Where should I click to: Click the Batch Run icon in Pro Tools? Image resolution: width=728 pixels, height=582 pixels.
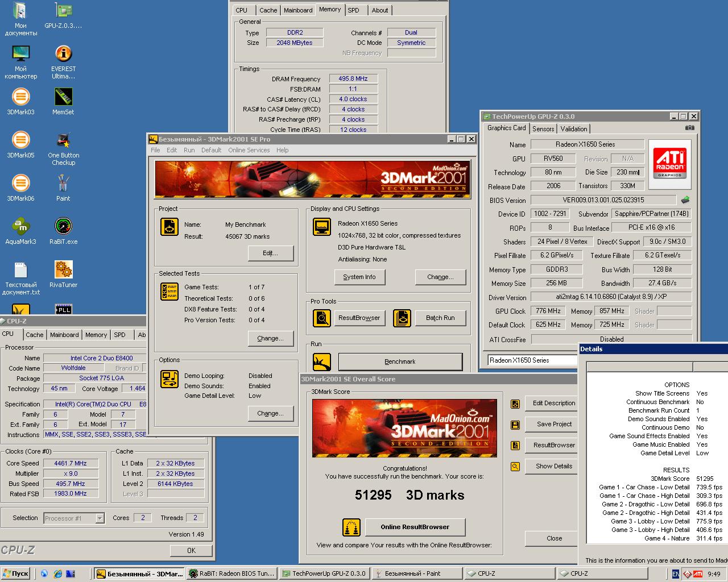[x=402, y=318]
